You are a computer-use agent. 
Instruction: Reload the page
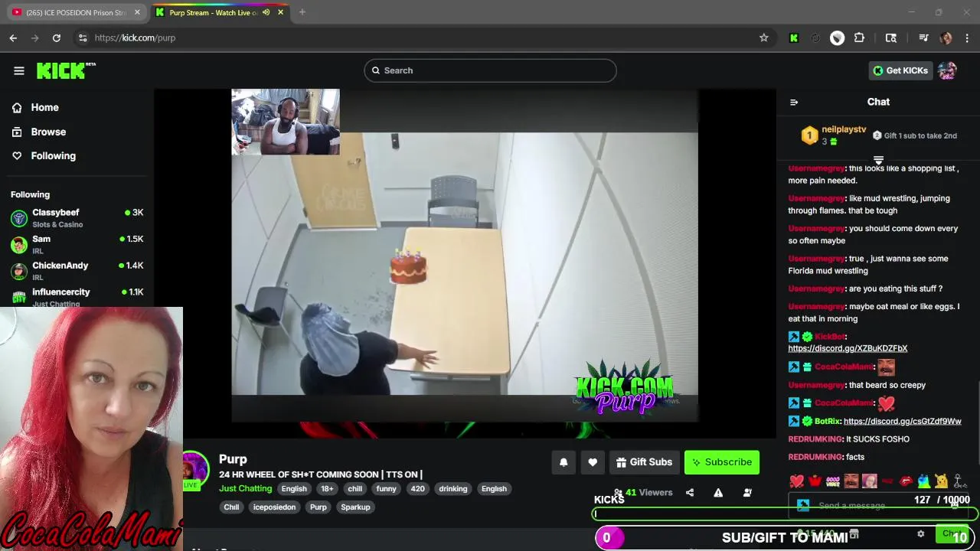(57, 37)
